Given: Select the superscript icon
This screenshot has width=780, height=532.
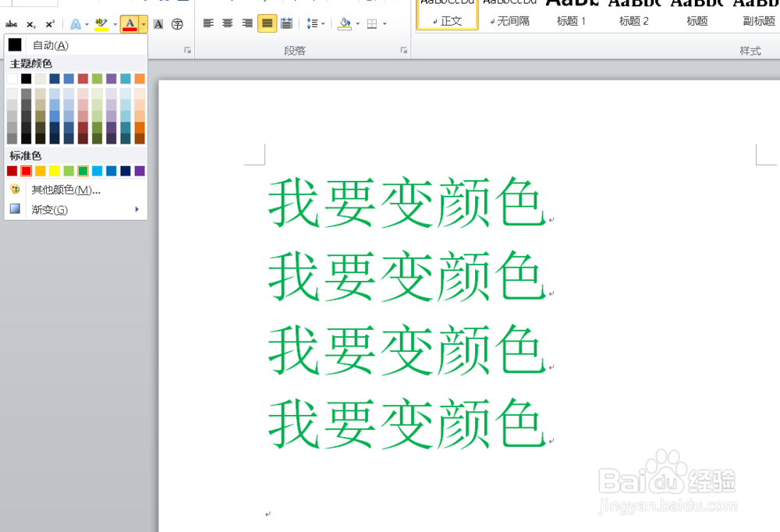Looking at the screenshot, I should coord(48,23).
